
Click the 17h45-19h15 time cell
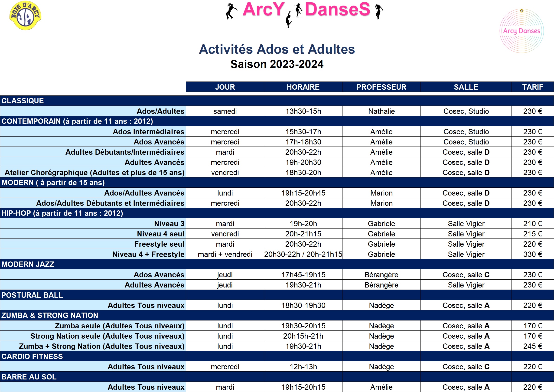[303, 275]
